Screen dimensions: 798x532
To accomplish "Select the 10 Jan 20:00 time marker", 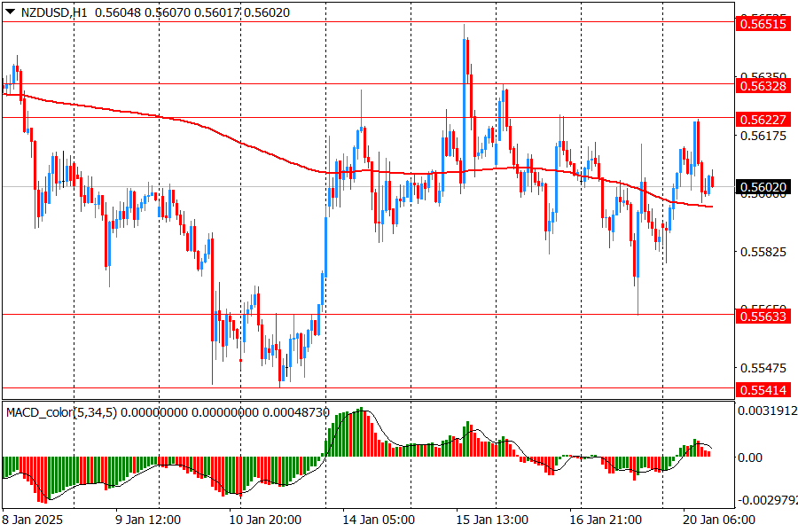I will [264, 520].
